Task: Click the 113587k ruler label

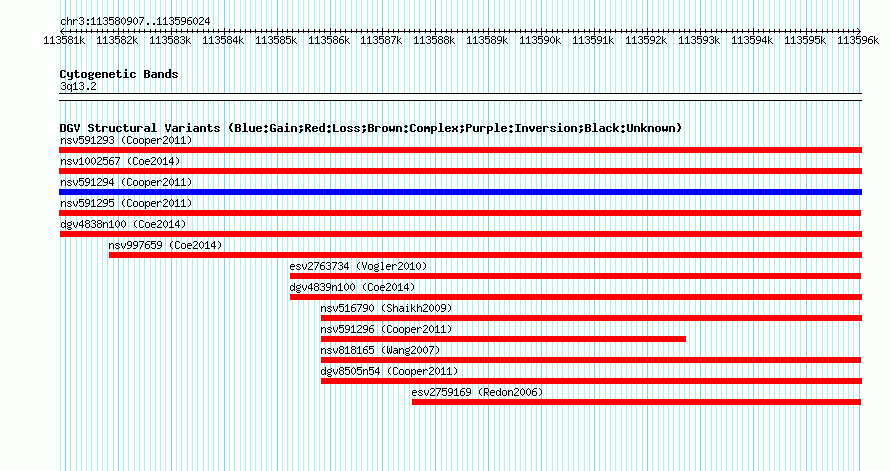Action: coord(381,40)
